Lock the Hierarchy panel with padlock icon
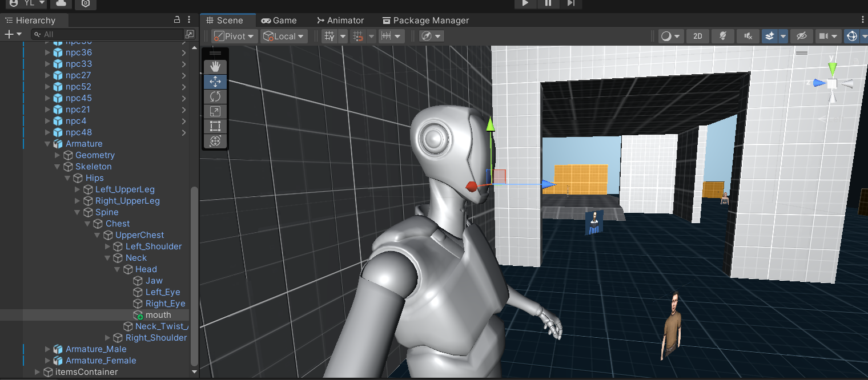 (177, 20)
